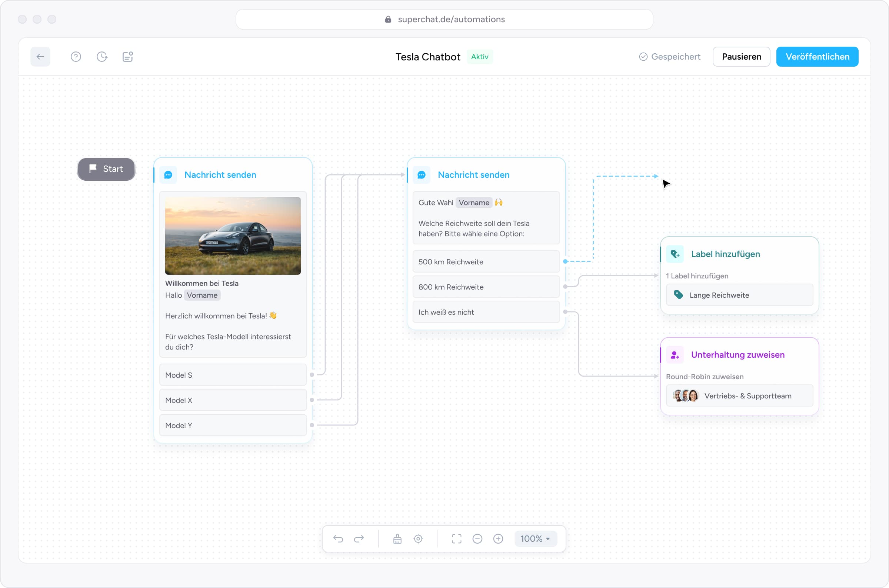889x588 pixels.
Task: Recenter the canvas with the target icon
Action: (418, 539)
